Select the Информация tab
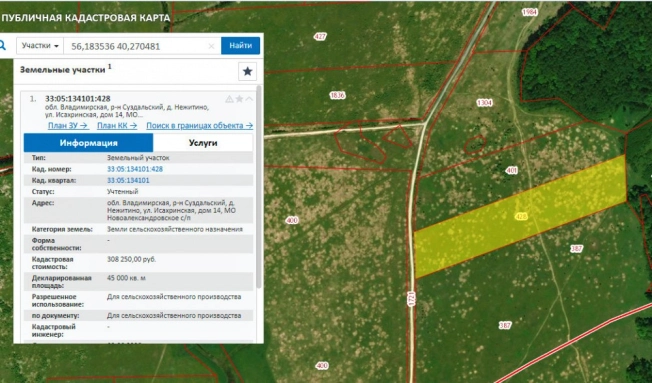The width and height of the screenshot is (652, 383). click(88, 143)
